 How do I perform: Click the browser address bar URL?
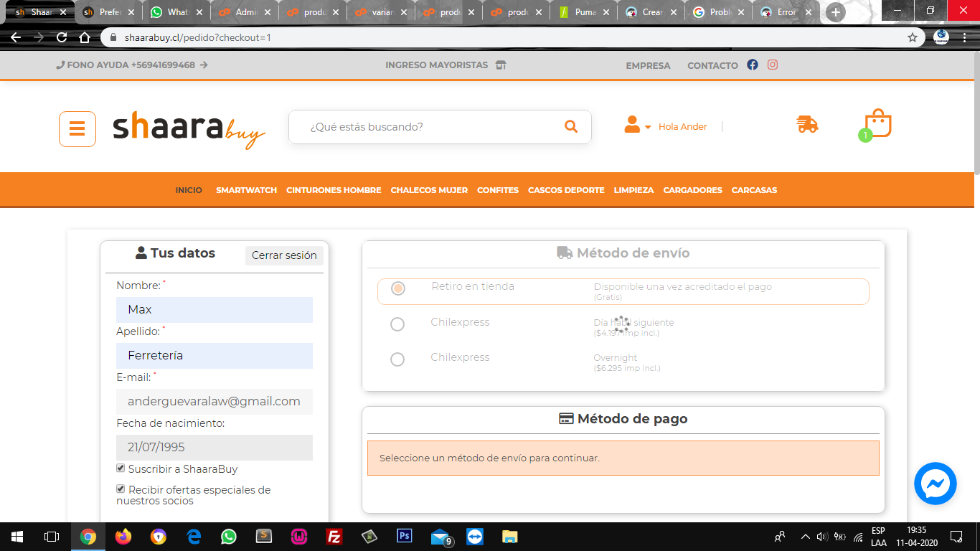click(x=197, y=37)
